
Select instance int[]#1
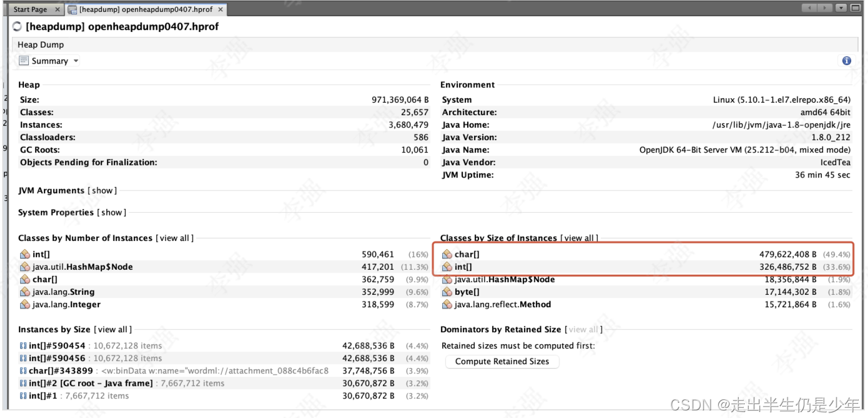(x=43, y=396)
